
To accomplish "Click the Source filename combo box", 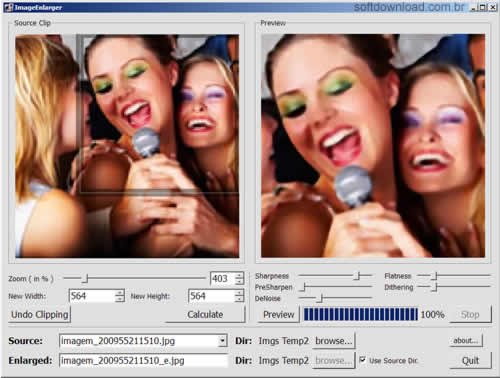I will [x=143, y=341].
